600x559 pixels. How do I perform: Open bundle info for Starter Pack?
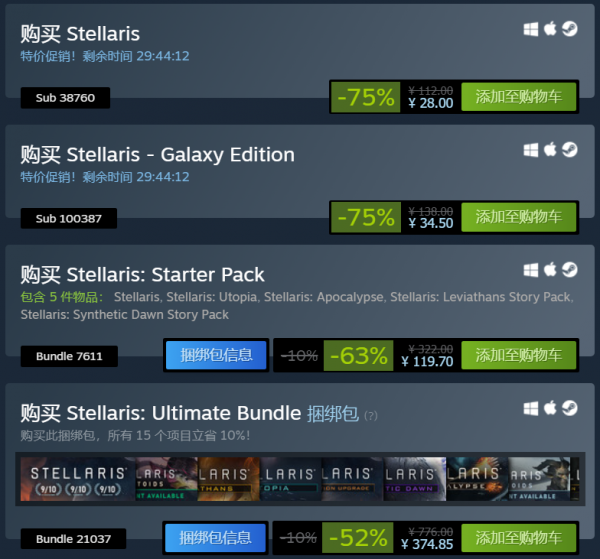point(216,355)
